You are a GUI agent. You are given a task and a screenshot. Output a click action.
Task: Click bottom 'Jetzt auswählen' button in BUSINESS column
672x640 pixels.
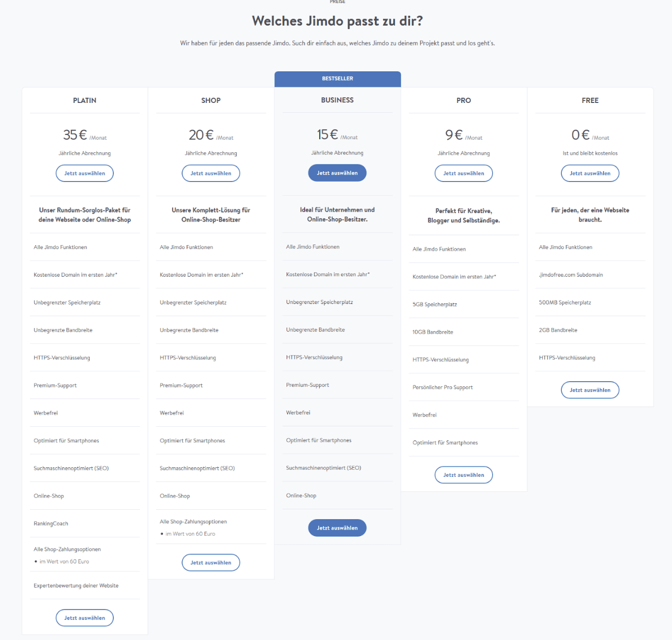338,528
